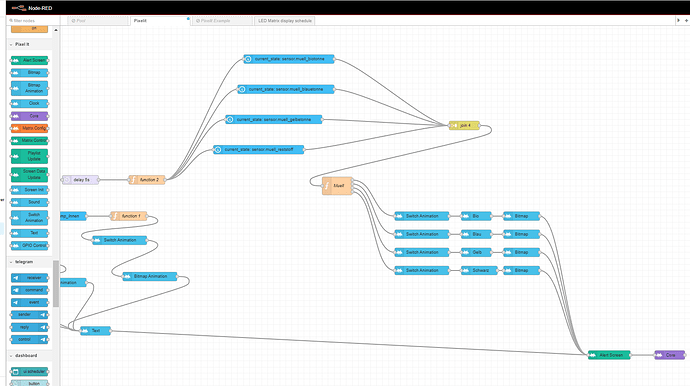
Task: Select the function 1 node
Action: pos(128,216)
